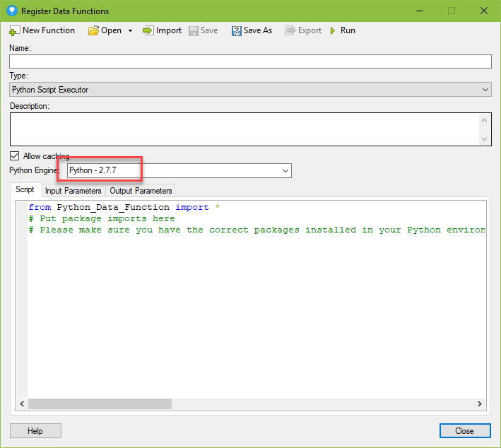Switch to Input Parameters tab
Image resolution: width=501 pixels, height=448 pixels.
(73, 191)
